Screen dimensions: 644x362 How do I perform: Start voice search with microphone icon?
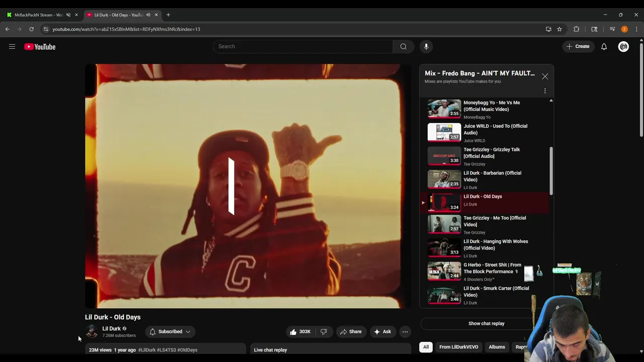tap(426, 46)
